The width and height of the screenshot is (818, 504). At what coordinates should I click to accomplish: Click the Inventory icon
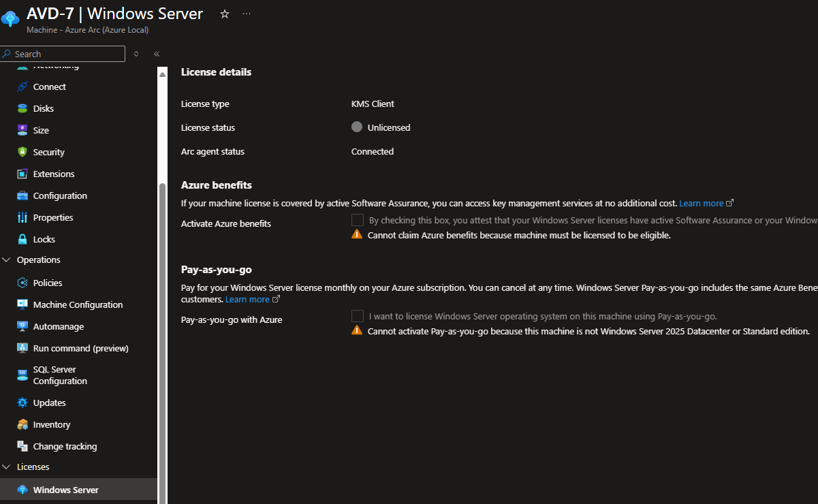point(22,424)
